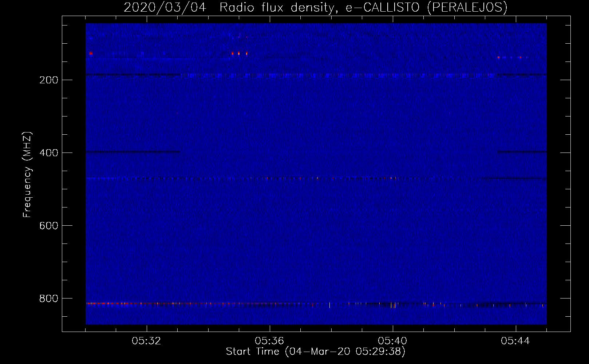Click the 05:40 time tick label
The width and height of the screenshot is (589, 364).
tap(392, 341)
